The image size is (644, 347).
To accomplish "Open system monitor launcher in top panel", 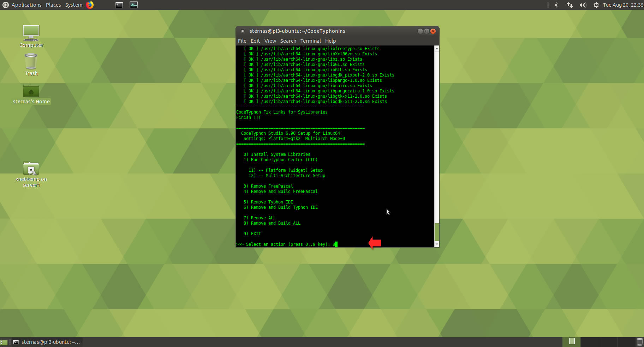I will [x=134, y=5].
